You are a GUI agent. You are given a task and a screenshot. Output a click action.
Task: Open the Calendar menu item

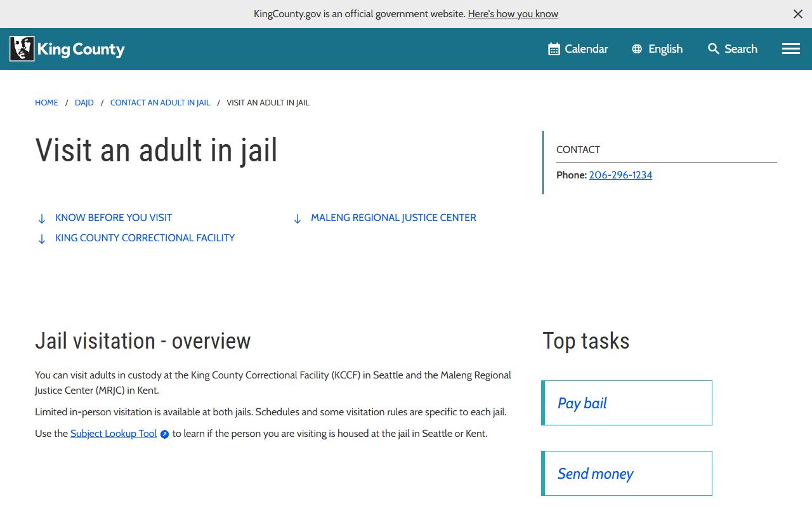click(578, 49)
